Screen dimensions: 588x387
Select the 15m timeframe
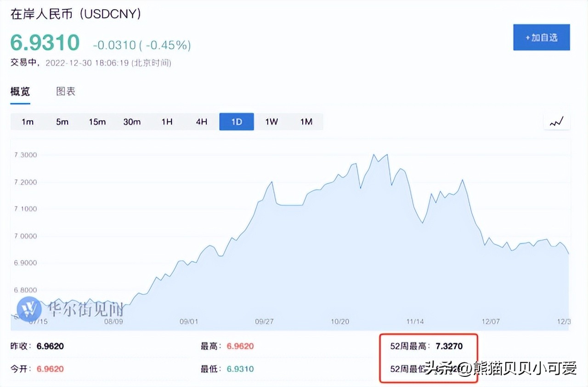[97, 121]
